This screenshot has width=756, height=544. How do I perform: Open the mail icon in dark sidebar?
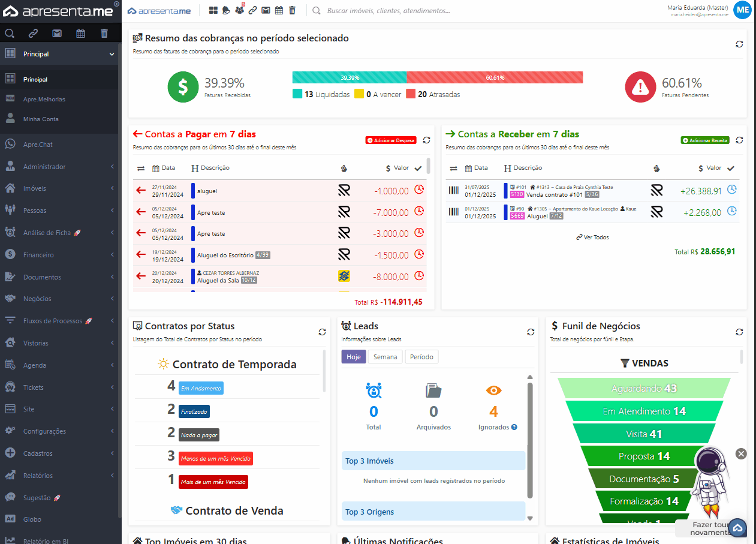(57, 34)
